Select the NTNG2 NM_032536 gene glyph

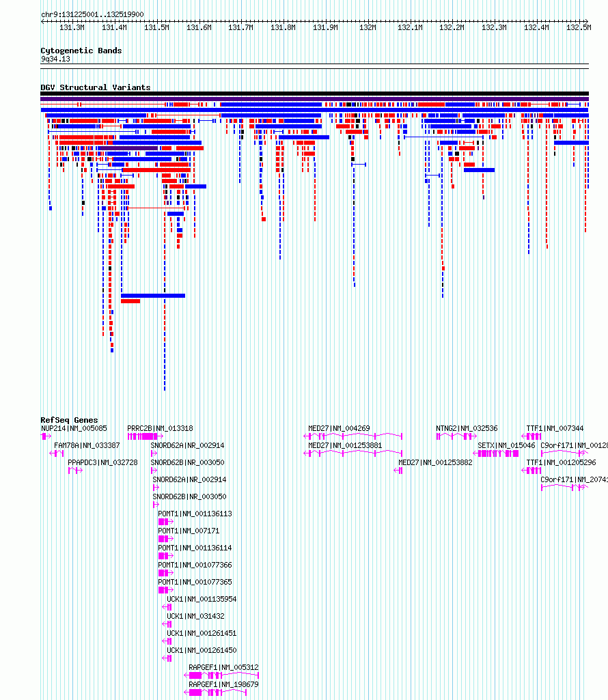(456, 436)
